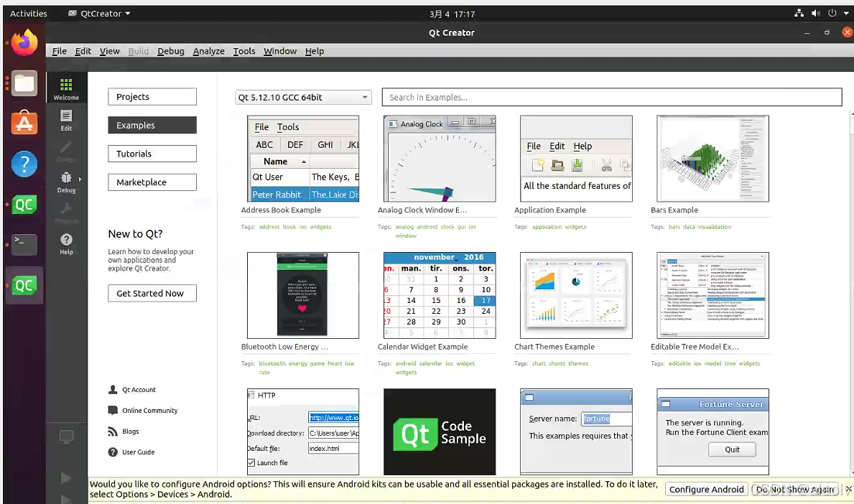The height and width of the screenshot is (504, 854).
Task: Open system volume indicator in top bar
Action: click(815, 13)
